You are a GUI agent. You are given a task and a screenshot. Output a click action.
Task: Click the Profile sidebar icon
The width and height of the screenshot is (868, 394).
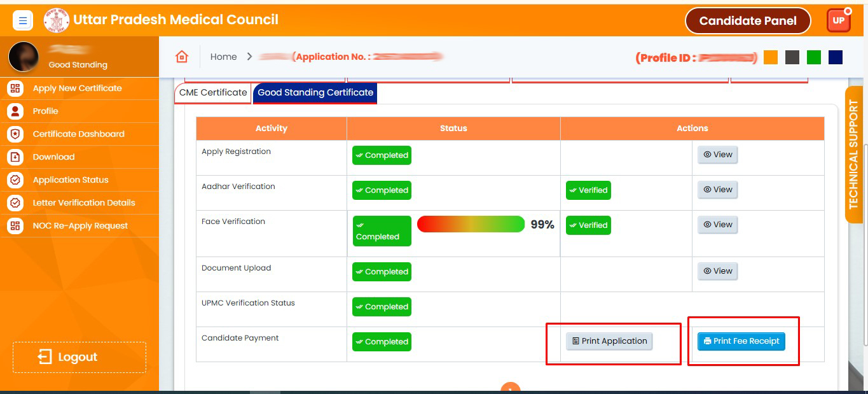tap(15, 111)
